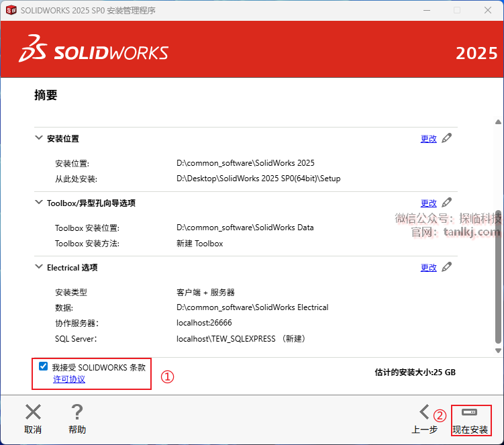Click the path D:\common_software\SolidWorks 2025
Screen dimensions: 504x445
point(245,163)
